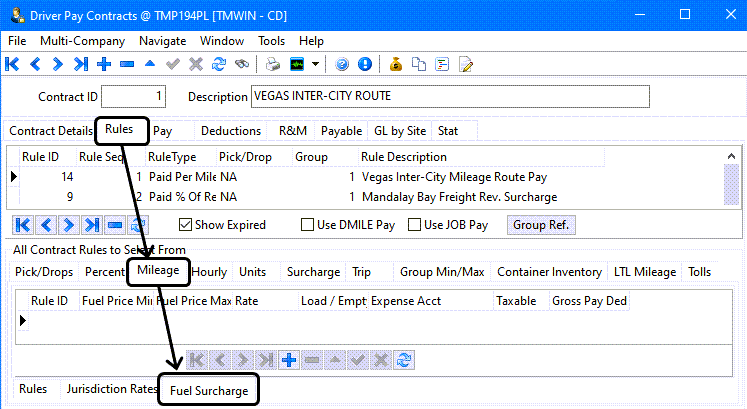Check the Use JOB Pay option
Image resolution: width=747 pixels, height=409 pixels.
[415, 225]
